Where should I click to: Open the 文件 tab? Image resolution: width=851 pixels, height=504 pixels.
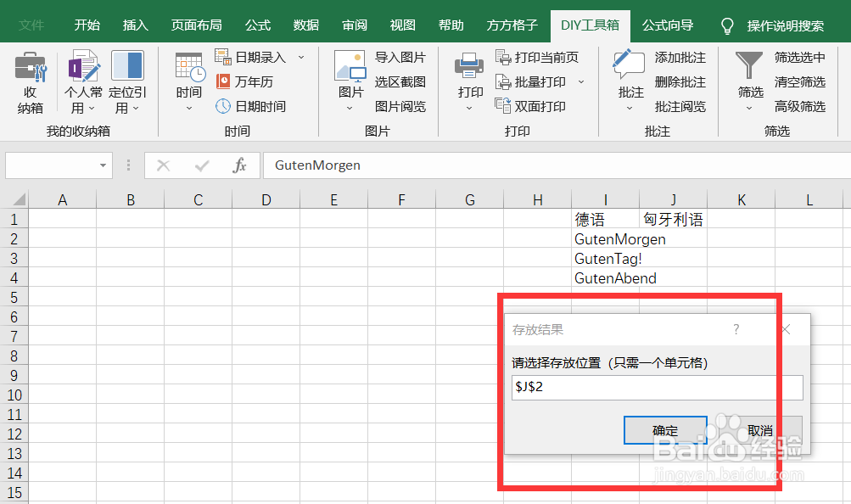31,25
